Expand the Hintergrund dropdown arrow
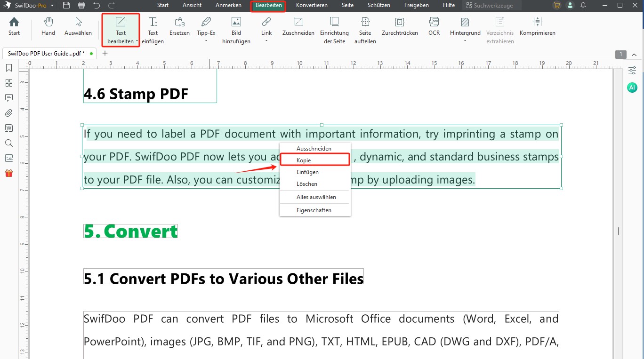644x359 pixels. tap(465, 41)
